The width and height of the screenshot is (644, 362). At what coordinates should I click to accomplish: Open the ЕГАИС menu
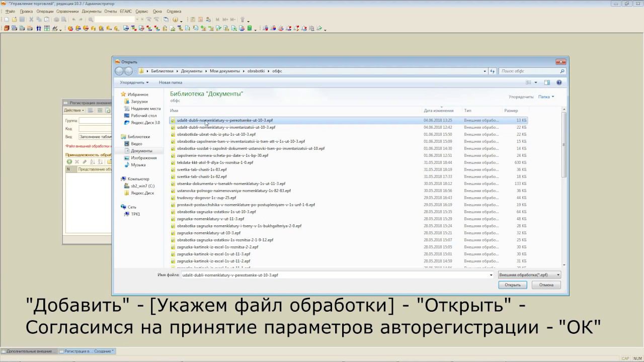click(126, 11)
